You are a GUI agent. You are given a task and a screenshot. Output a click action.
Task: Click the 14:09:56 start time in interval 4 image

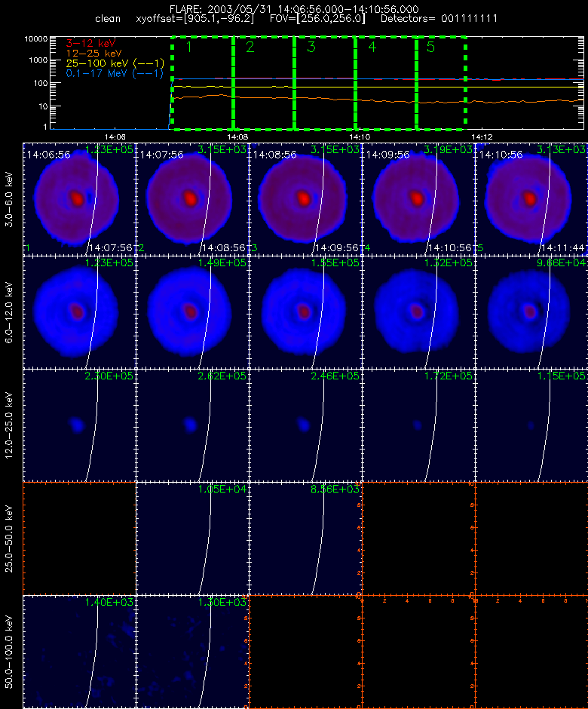(387, 155)
